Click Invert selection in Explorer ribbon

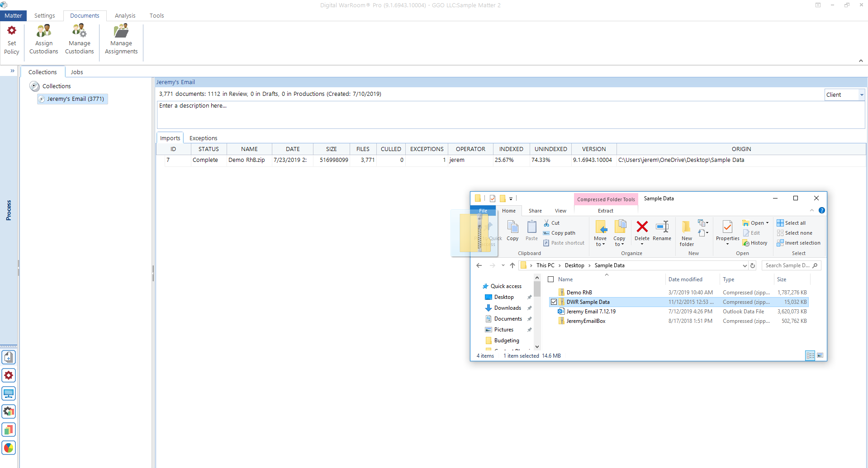click(798, 243)
